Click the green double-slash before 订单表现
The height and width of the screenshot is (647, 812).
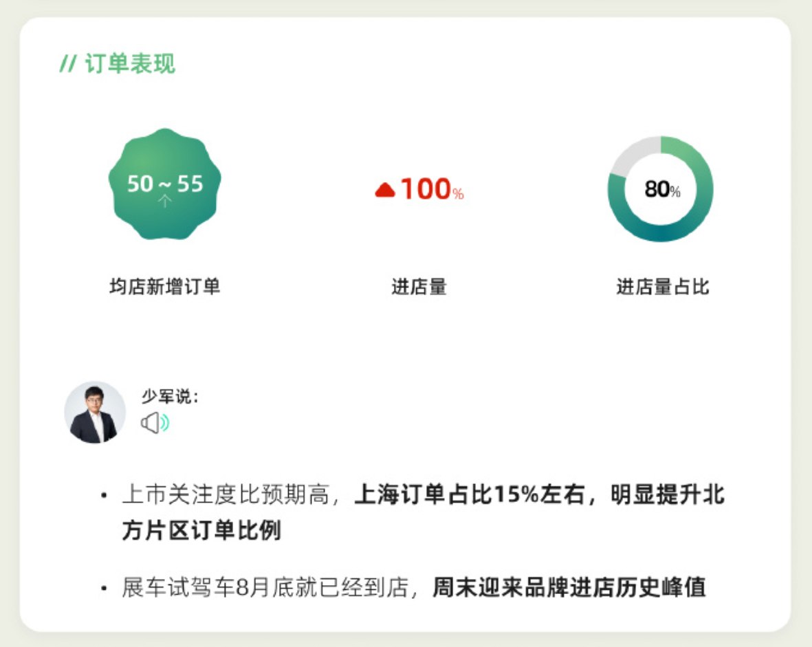click(68, 64)
